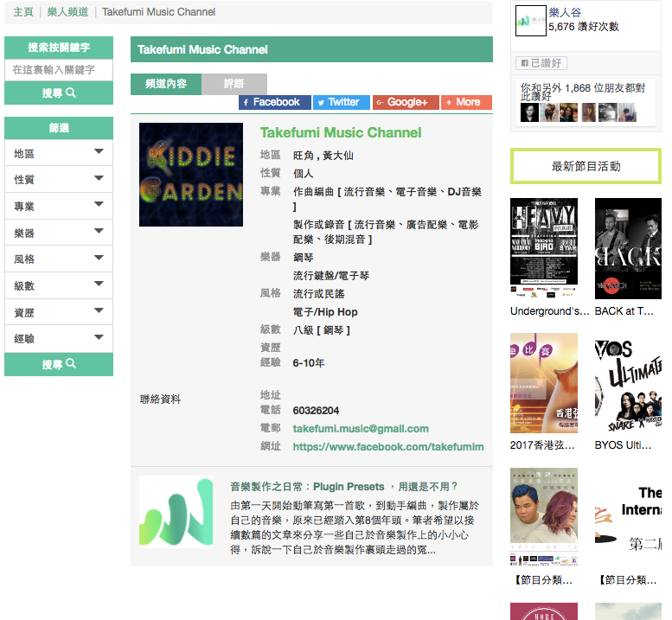This screenshot has height=620, width=672.
Task: Click the 主頁 breadcrumb link
Action: tap(23, 12)
